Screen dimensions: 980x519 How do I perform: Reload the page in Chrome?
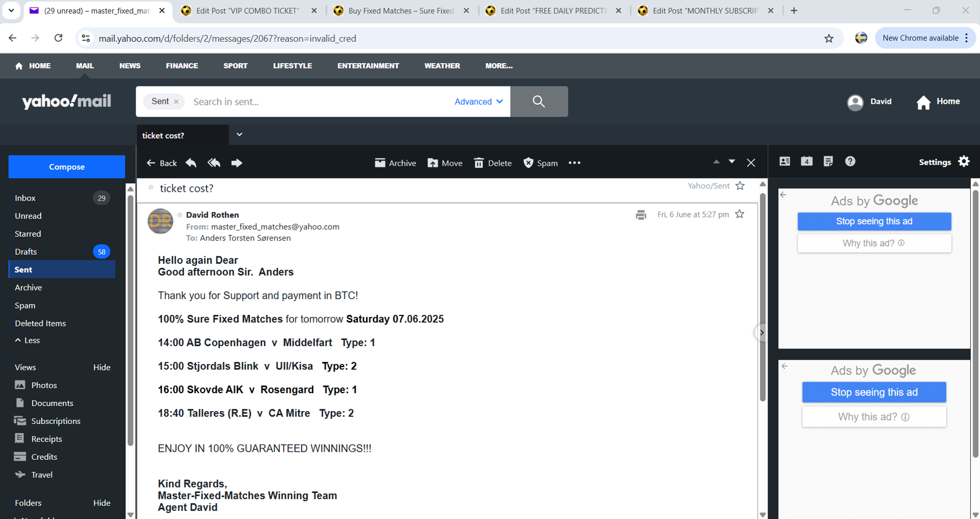pos(59,38)
